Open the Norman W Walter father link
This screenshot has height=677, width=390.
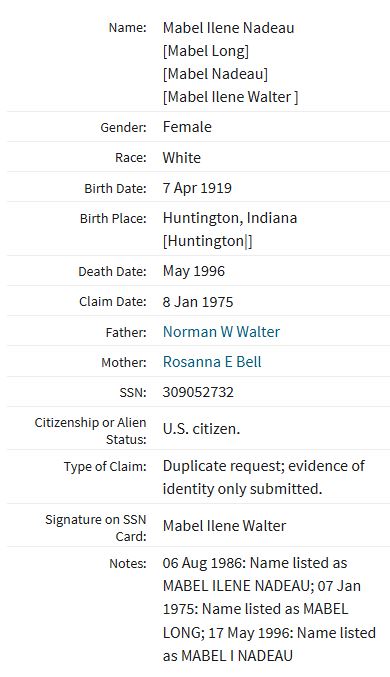(x=221, y=332)
